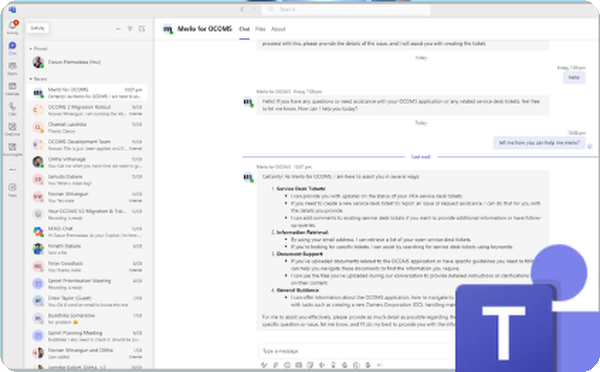Open the M365 Chat conversation

coord(87,232)
